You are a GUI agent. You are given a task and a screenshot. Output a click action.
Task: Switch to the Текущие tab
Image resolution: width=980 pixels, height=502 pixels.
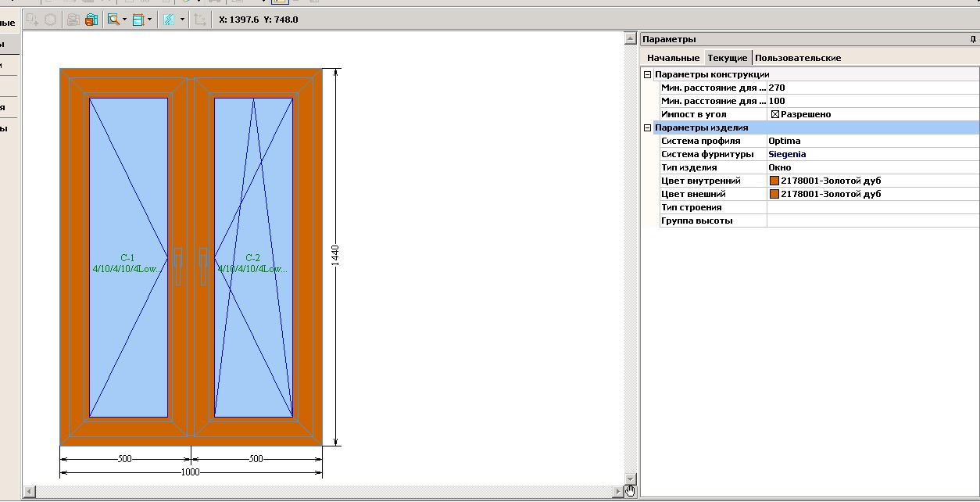click(728, 58)
